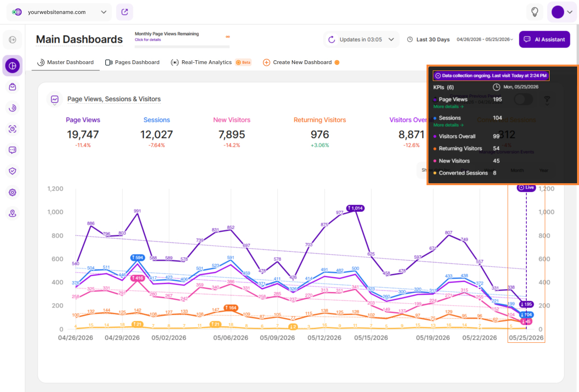579x392 pixels.
Task: Open the chat feedback sidebar icon
Action: coord(13,150)
